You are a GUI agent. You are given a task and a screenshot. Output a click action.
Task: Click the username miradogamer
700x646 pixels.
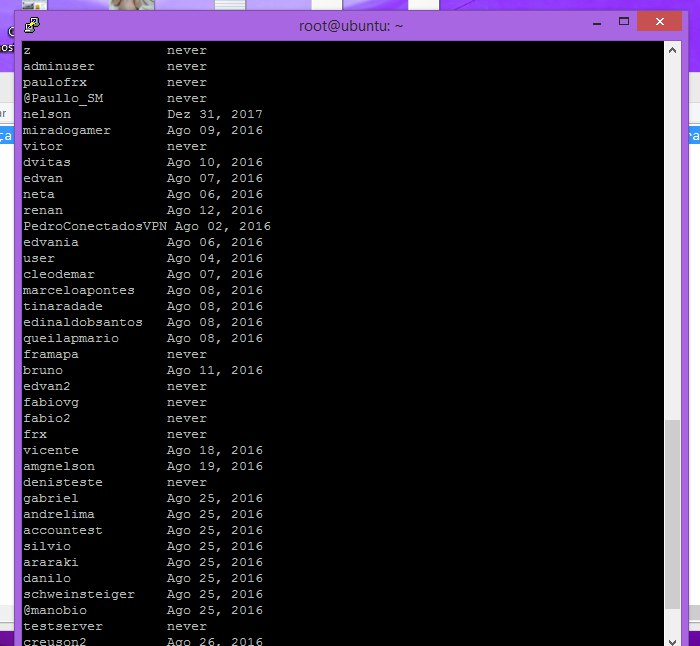[x=67, y=130]
